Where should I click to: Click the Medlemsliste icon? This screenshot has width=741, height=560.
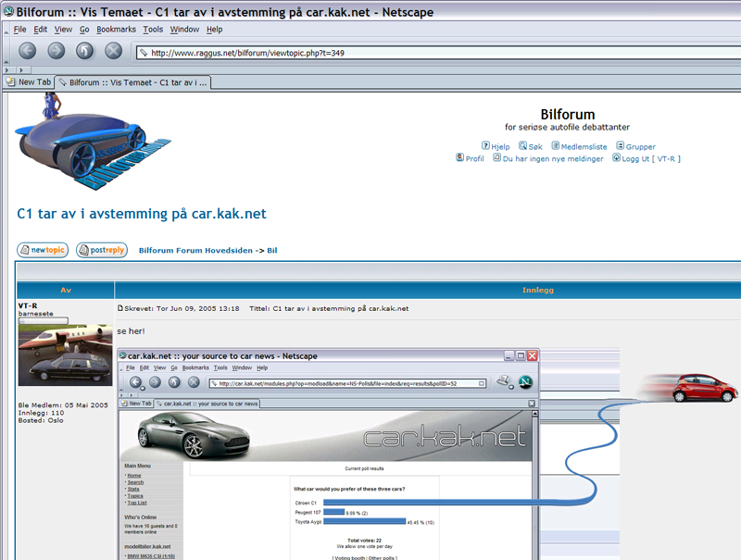pos(556,145)
